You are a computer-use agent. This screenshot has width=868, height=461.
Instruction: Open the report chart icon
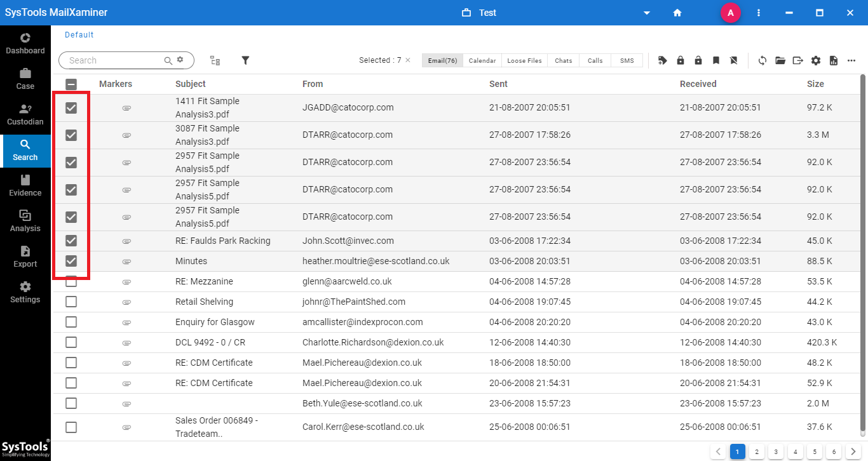(834, 60)
